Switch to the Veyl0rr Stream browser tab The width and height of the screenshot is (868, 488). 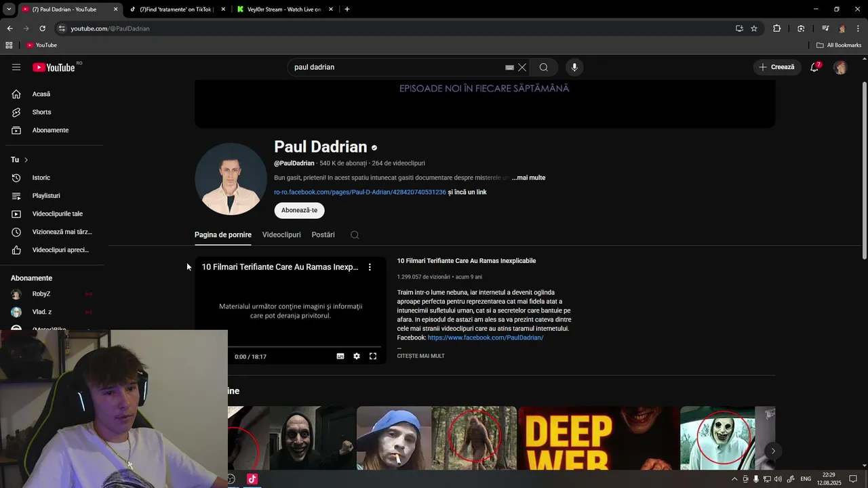[x=285, y=9]
